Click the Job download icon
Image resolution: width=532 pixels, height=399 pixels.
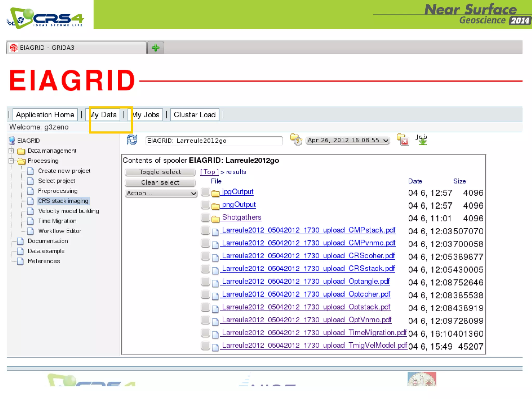(421, 140)
